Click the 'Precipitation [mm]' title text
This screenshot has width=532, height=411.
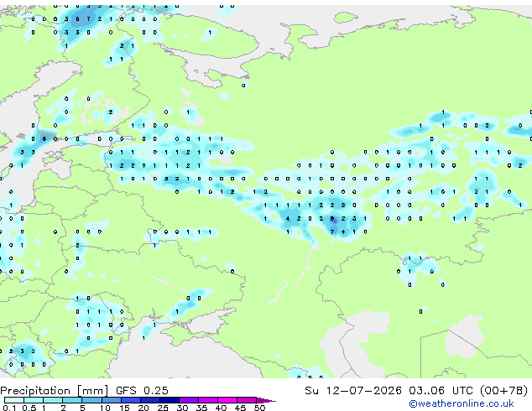point(55,391)
